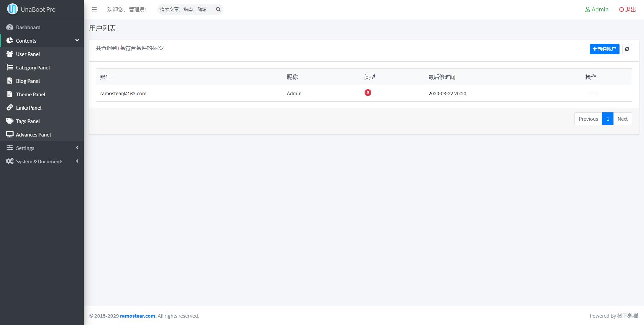Click the delete icon for ramostear@163.com
Viewport: 644px width, 325px height.
[597, 93]
